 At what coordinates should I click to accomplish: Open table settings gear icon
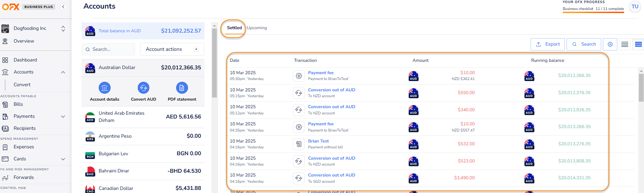point(610,44)
